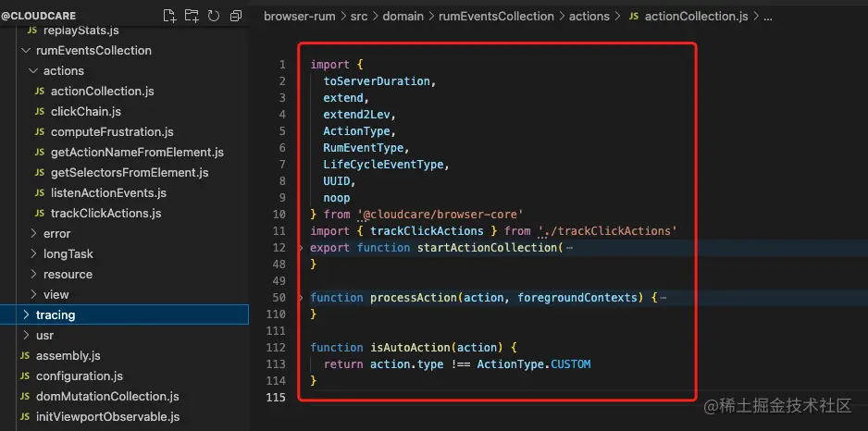The width and height of the screenshot is (868, 431).
Task: Click the JS icon beside actionCollection.js in the sidebar
Action: click(39, 92)
